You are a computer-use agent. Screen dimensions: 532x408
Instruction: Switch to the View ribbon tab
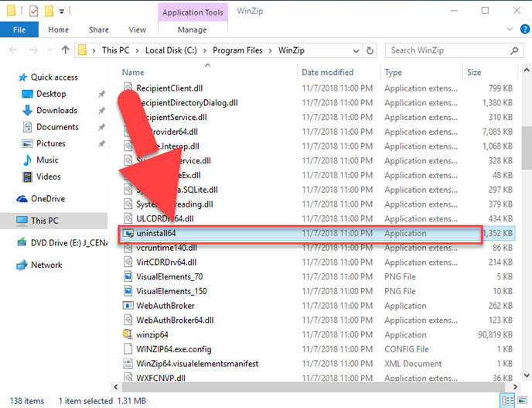(x=137, y=29)
